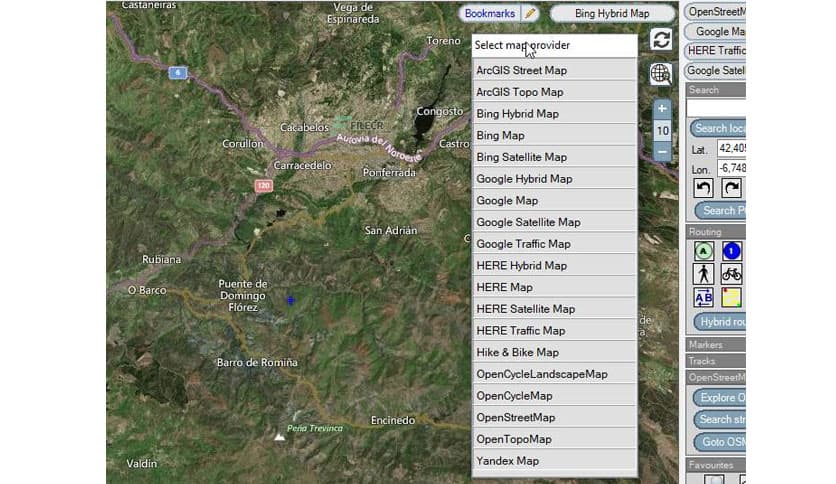The height and width of the screenshot is (484, 836).
Task: Select Google Satellite Map in the list
Action: point(554,222)
